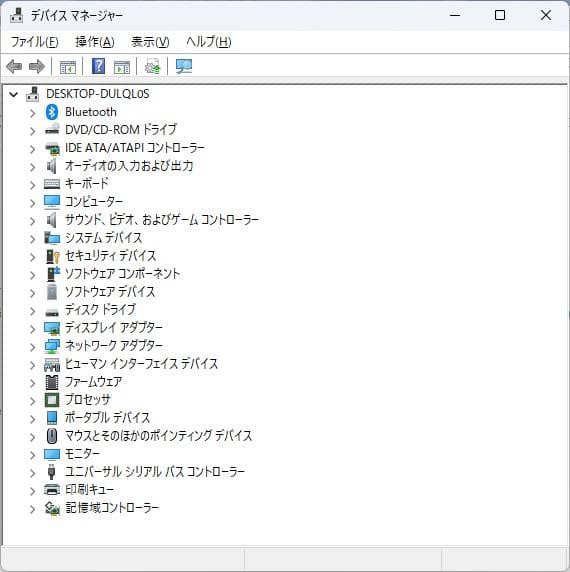The height and width of the screenshot is (572, 570).
Task: Click the Show/Hide Action Pane toolbar icon
Action: point(122,67)
